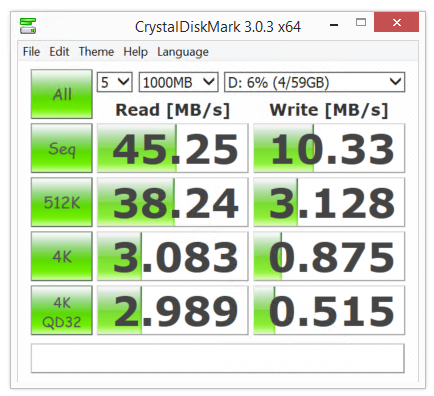The width and height of the screenshot is (434, 396).
Task: Click the Seq write result 10.33
Action: tap(329, 148)
